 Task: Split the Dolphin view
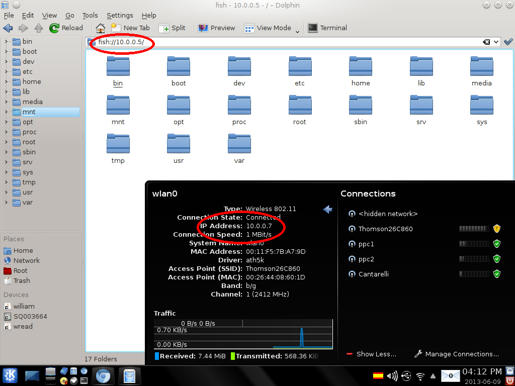(172, 28)
